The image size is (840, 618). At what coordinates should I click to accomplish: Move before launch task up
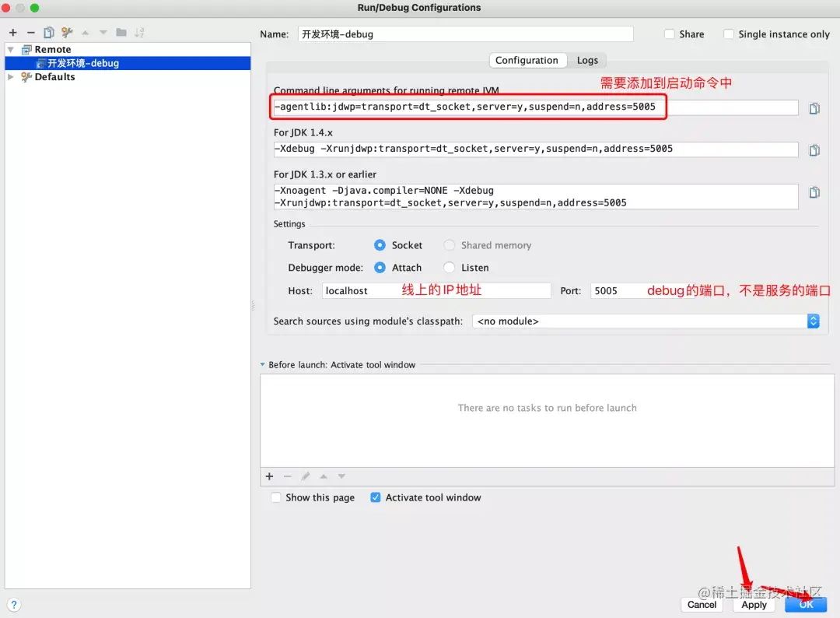click(324, 476)
